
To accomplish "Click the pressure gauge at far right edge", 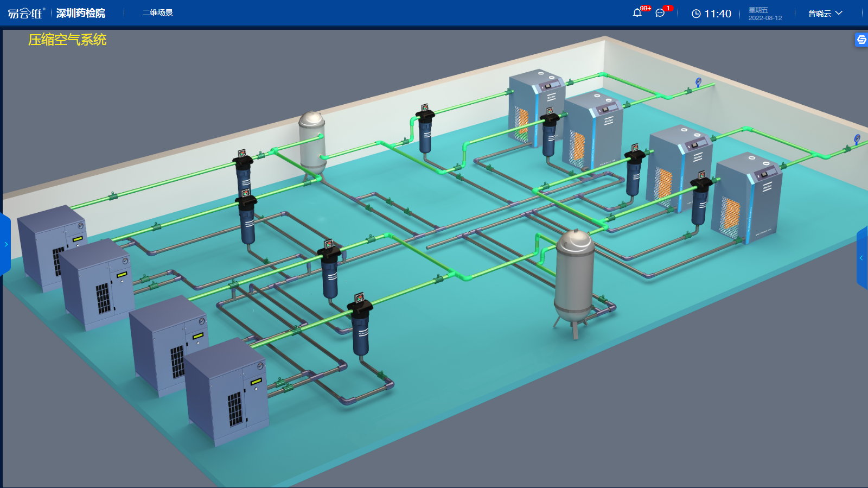I will [x=857, y=139].
